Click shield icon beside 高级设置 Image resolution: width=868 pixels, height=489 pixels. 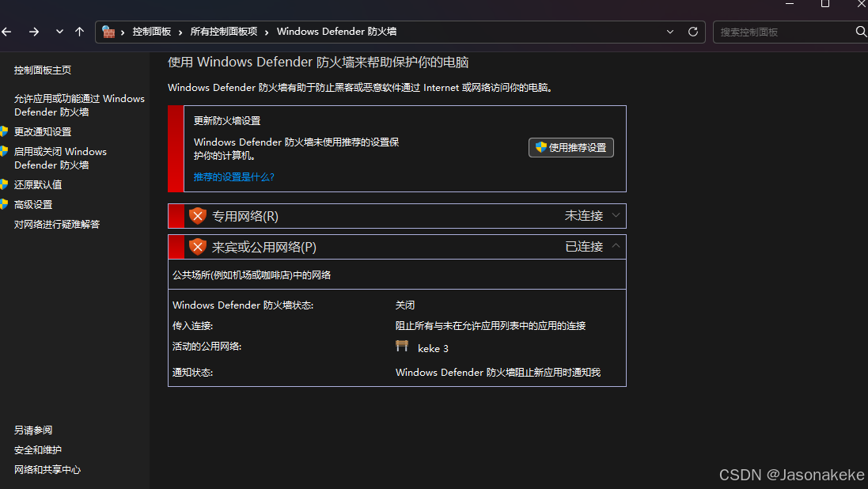pyautogui.click(x=4, y=204)
